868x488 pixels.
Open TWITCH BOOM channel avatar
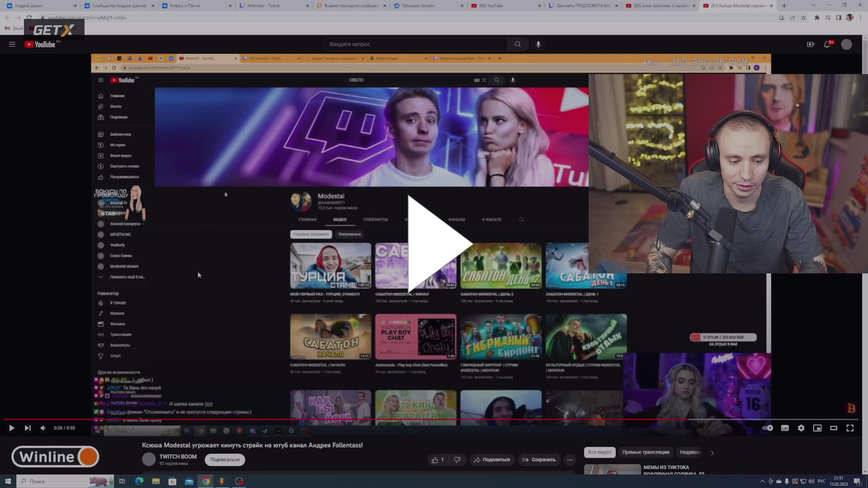coord(149,460)
